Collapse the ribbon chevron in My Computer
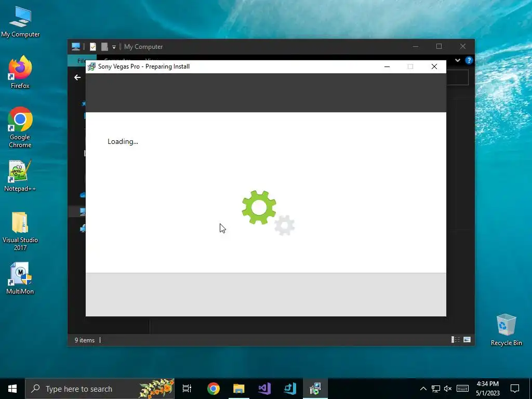This screenshot has width=532, height=399. [457, 60]
